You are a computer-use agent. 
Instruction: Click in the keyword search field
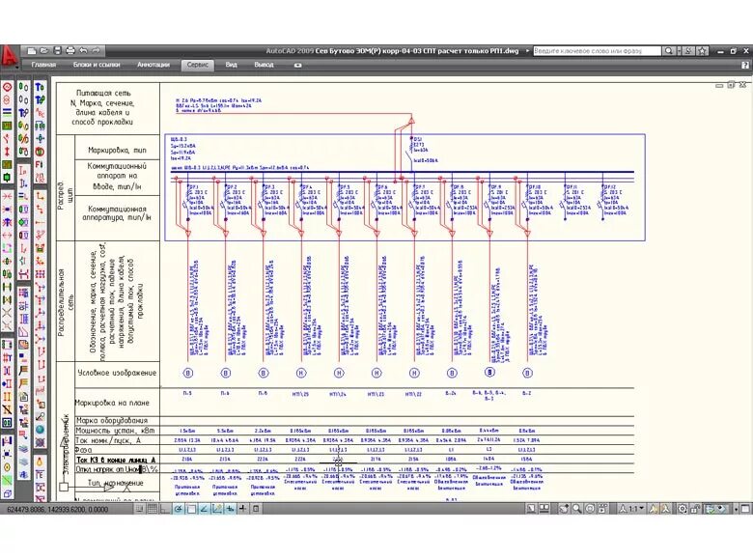click(597, 50)
